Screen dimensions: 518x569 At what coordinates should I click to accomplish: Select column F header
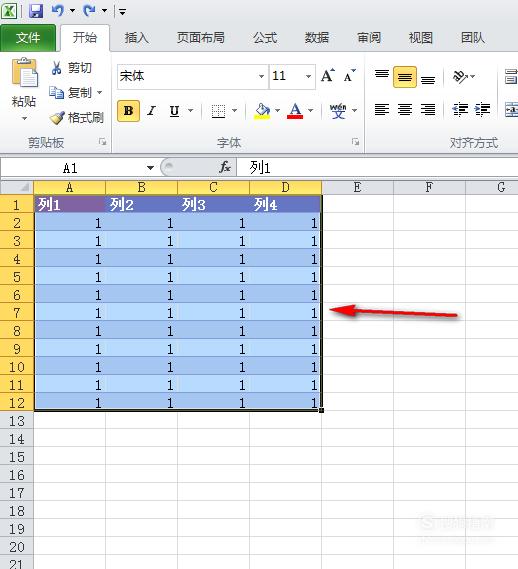tap(429, 187)
